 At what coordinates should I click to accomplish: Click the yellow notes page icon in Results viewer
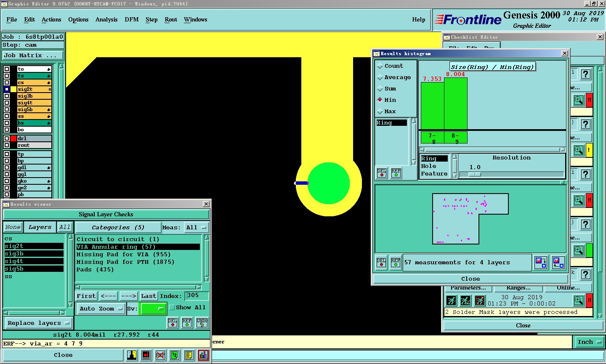[x=189, y=355]
